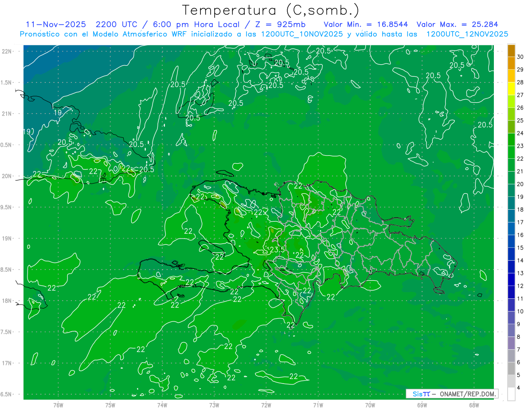Viewport: 532px width, 411px height.
Task: Click the orange colorbar segment between 29 and 30
Action: (511, 63)
